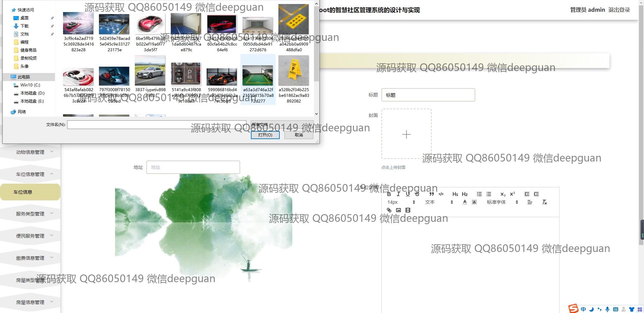The width and height of the screenshot is (644, 313).
Task: Open 此电脑 in the file dialog tree
Action: (23, 77)
